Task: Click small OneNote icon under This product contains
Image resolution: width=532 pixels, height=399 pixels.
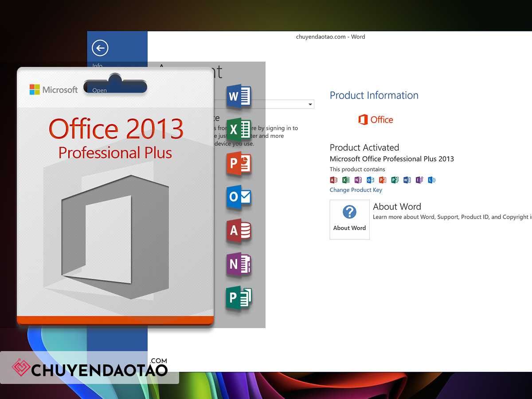Action: [x=358, y=180]
